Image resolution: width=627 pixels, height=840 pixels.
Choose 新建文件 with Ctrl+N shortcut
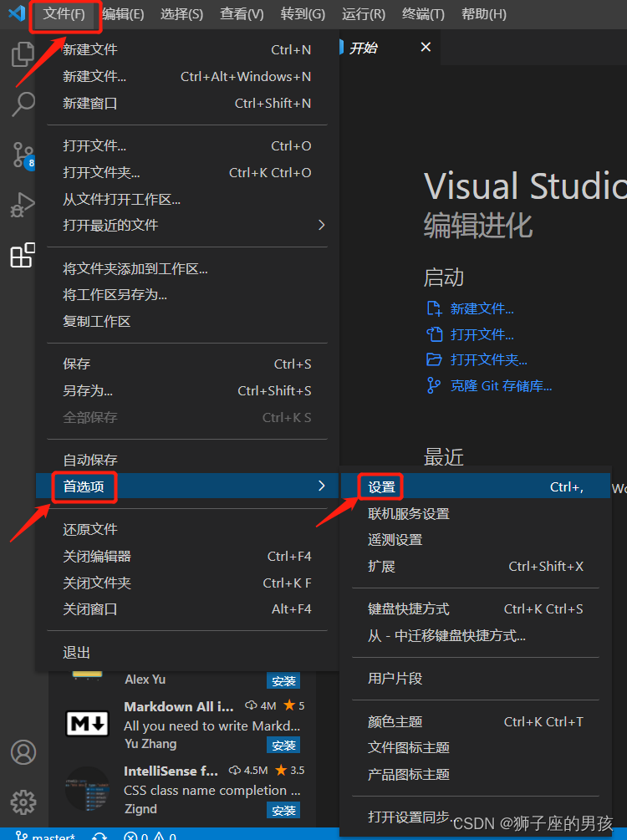(x=187, y=50)
